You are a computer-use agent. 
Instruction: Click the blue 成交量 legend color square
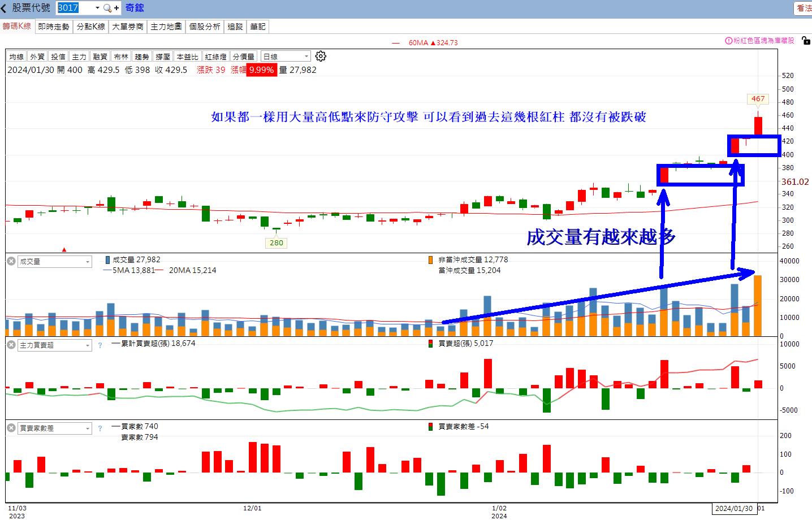coord(108,259)
